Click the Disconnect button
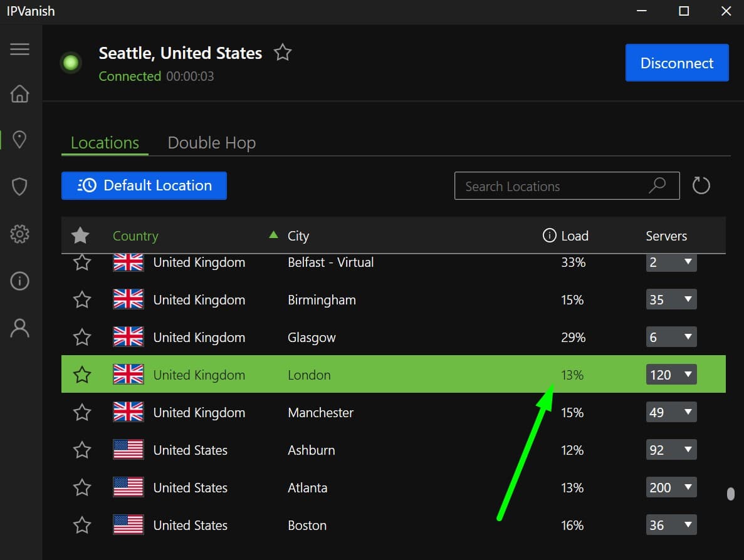The height and width of the screenshot is (560, 744). point(677,63)
